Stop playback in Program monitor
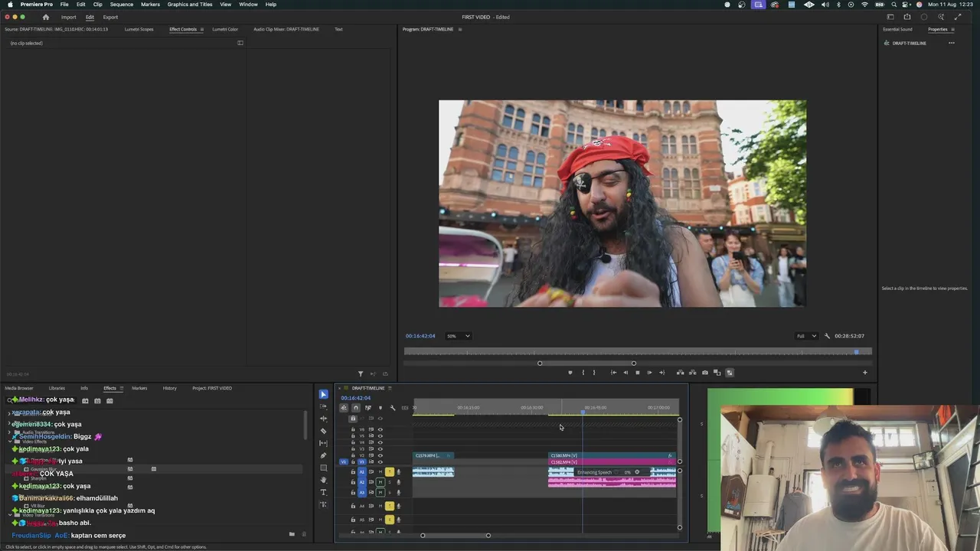Screen dimensions: 980x551 [x=638, y=373]
